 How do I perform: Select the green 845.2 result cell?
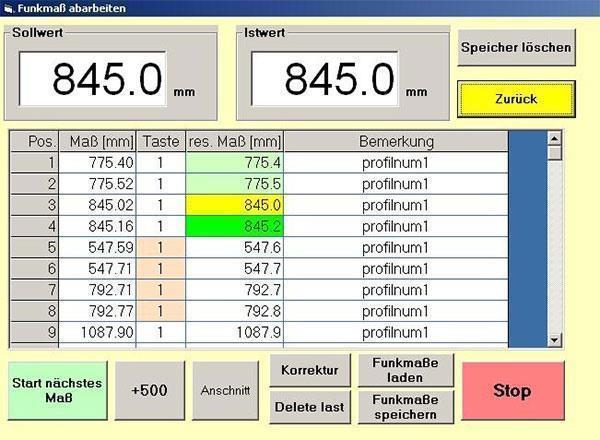click(x=235, y=225)
